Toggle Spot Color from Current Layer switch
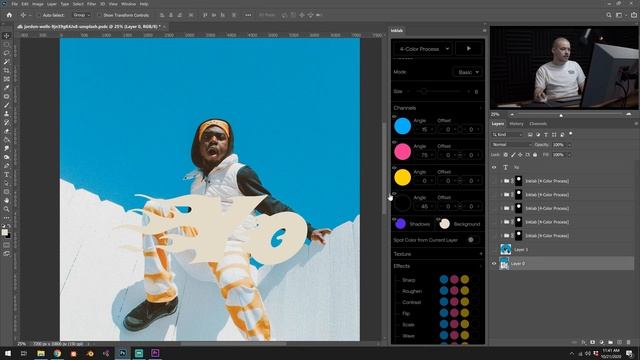 pos(473,240)
